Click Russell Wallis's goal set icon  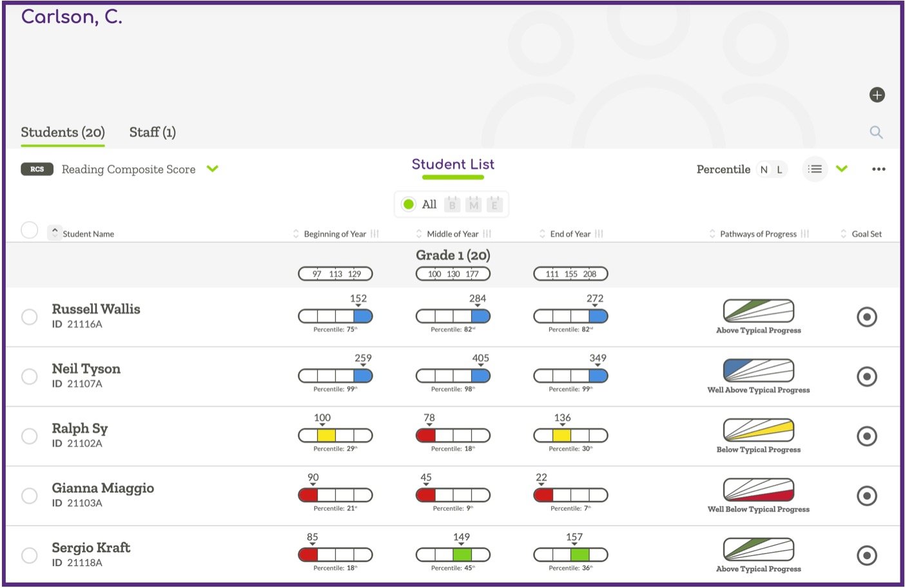(866, 317)
